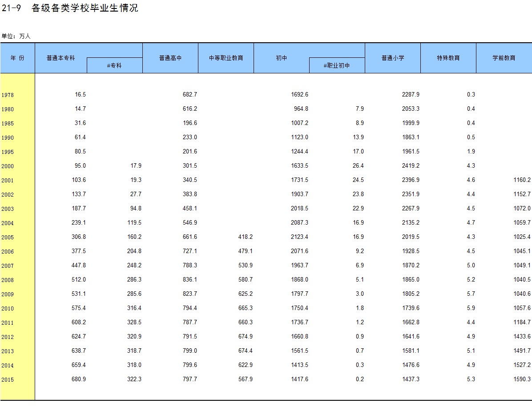The height and width of the screenshot is (415, 532).
Task: Click value '16.5' in the 1978 row
Action: coord(81,95)
